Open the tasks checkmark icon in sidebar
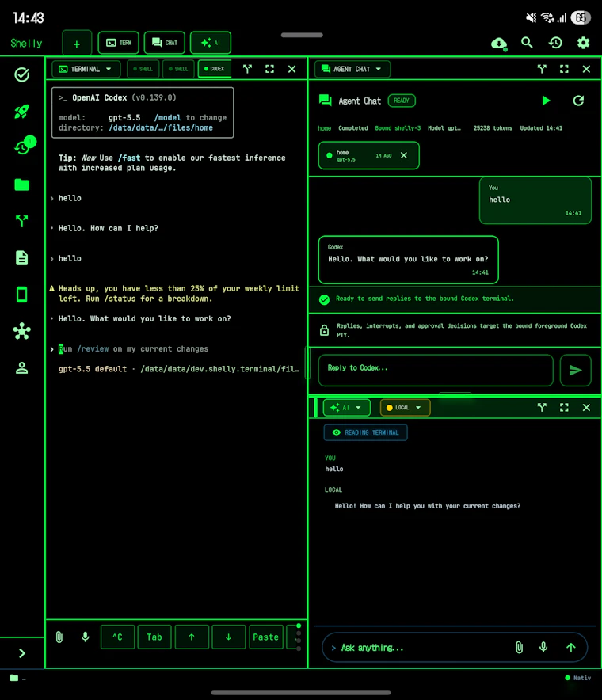The height and width of the screenshot is (700, 602). tap(22, 74)
